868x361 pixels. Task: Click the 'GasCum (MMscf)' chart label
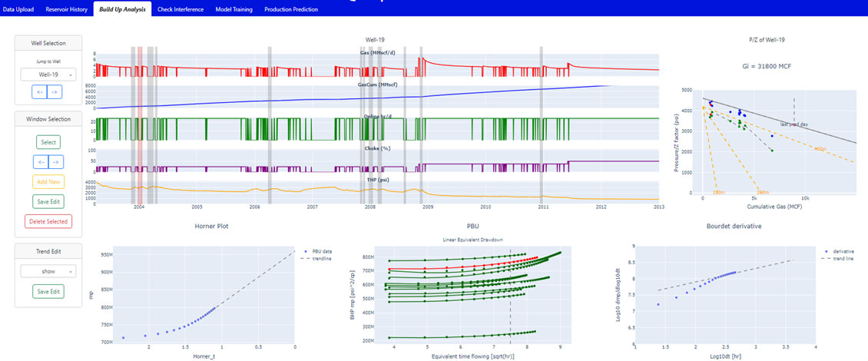376,84
